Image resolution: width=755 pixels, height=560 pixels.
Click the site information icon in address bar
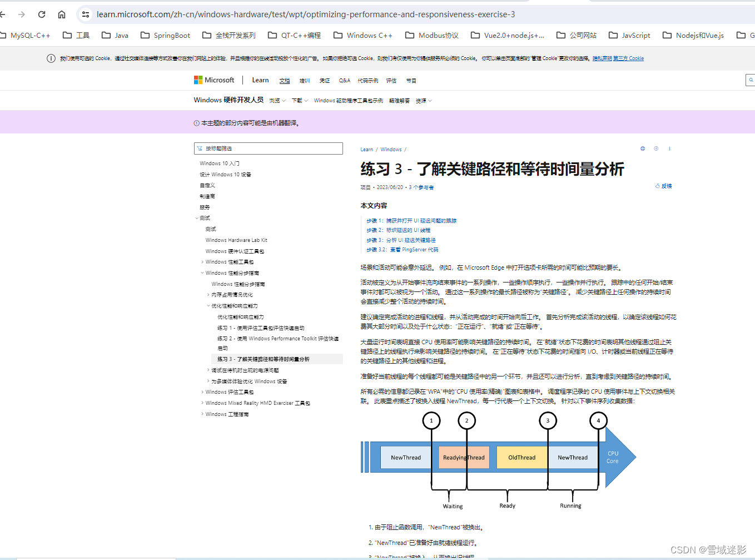coord(85,14)
